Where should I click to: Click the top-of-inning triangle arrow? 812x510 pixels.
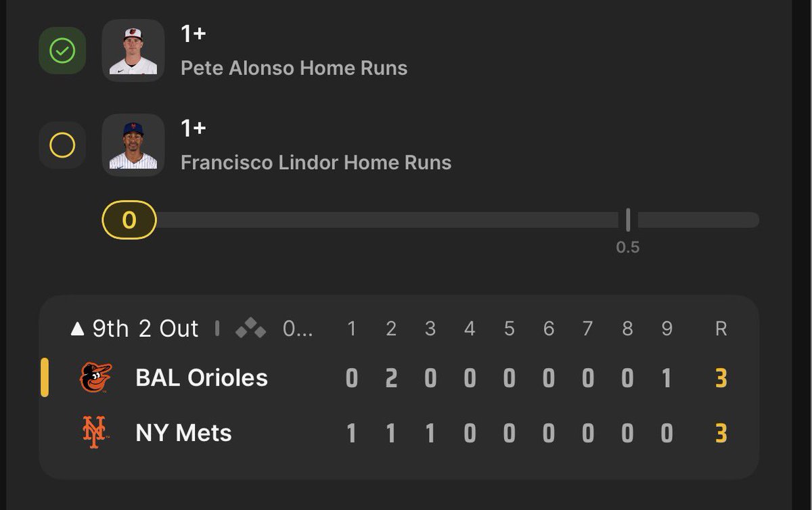78,329
